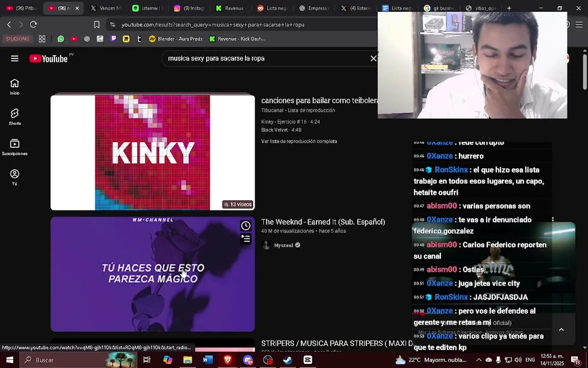Open 'canciones para bailar como teibolera' playlist title
This screenshot has height=368, width=588.
coord(320,100)
